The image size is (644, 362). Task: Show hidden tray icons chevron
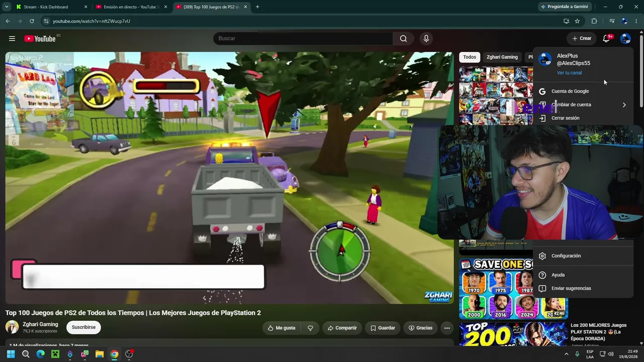pos(567,354)
